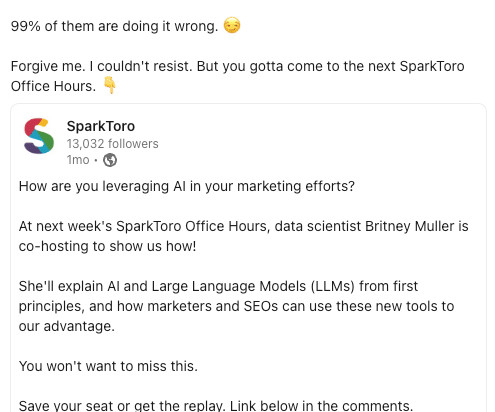Click the smirking face emoji

231,25
